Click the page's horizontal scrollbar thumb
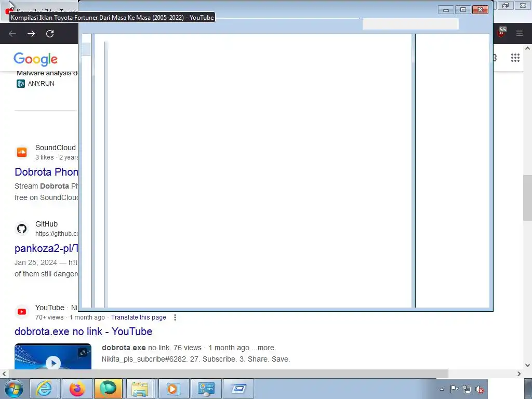532x399 pixels. (x=228, y=374)
